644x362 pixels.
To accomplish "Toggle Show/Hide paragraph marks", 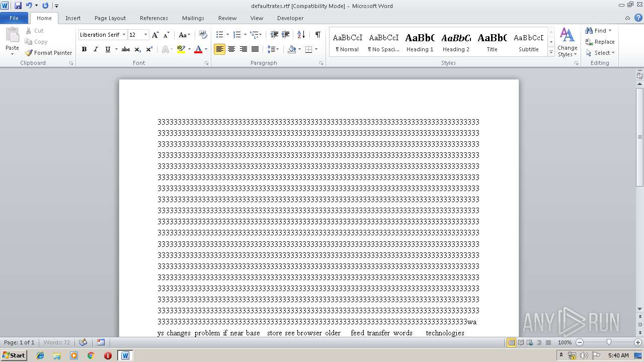I will pyautogui.click(x=317, y=35).
